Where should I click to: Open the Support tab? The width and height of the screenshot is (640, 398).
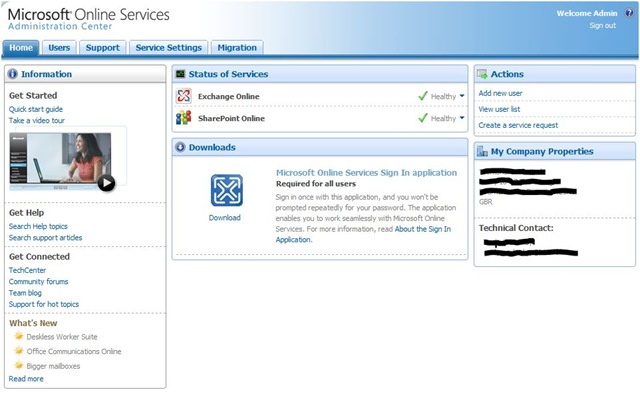[103, 48]
